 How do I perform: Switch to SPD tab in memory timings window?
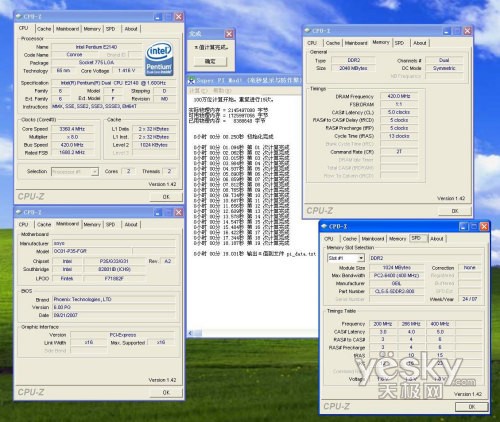[x=399, y=43]
